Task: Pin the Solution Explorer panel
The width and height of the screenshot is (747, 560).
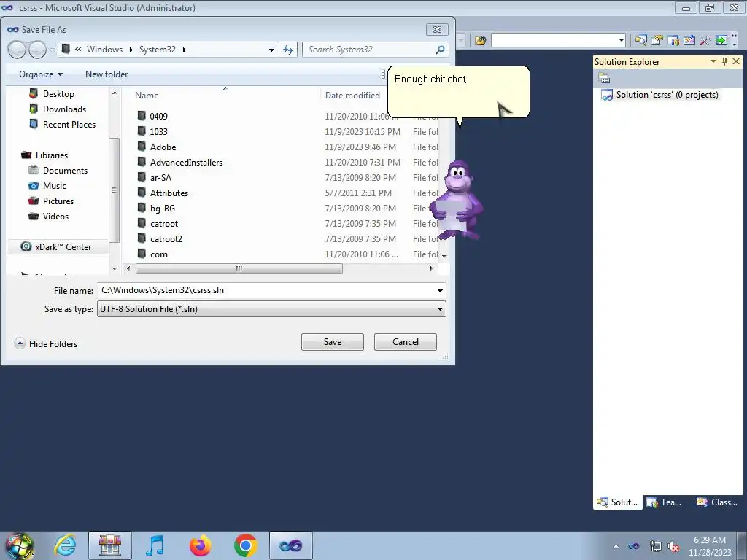Action: pos(724,61)
